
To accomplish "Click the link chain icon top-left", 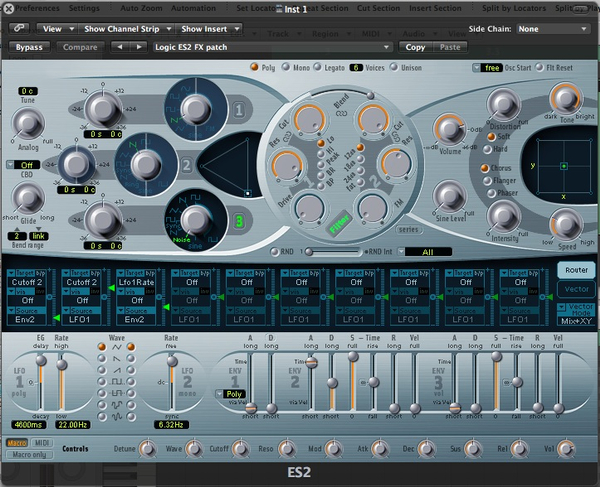I will click(19, 29).
